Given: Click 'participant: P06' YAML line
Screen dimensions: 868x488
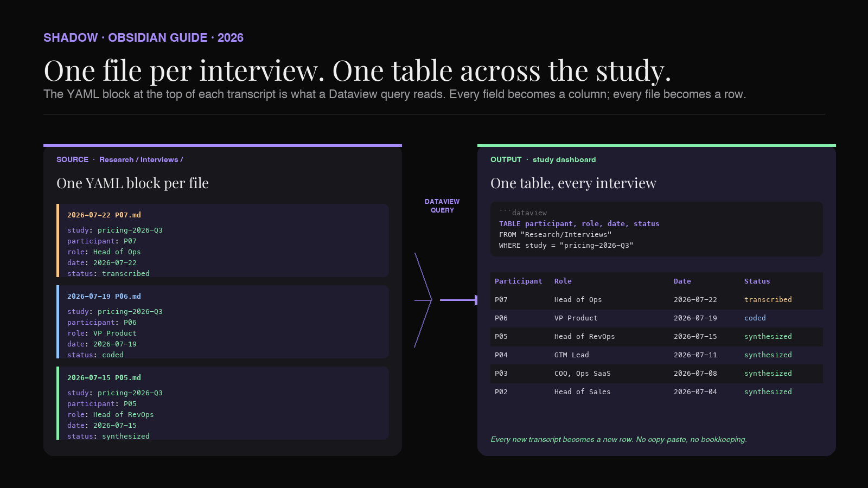Looking at the screenshot, I should coord(102,323).
